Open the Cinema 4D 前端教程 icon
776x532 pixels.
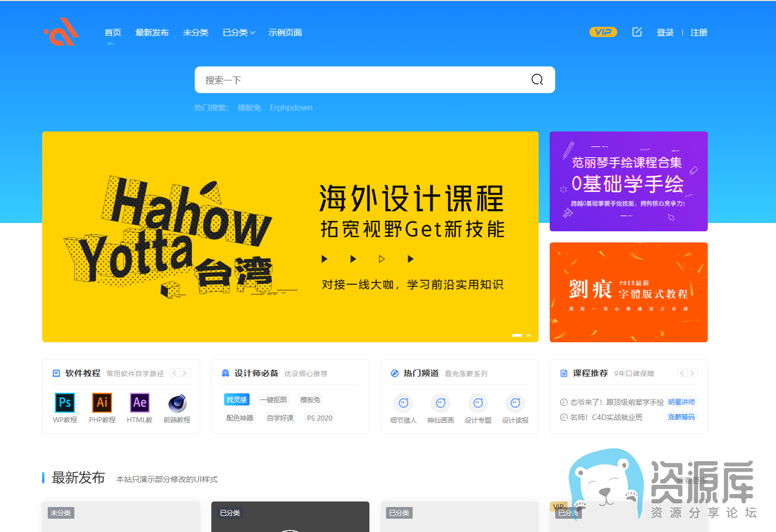177,403
